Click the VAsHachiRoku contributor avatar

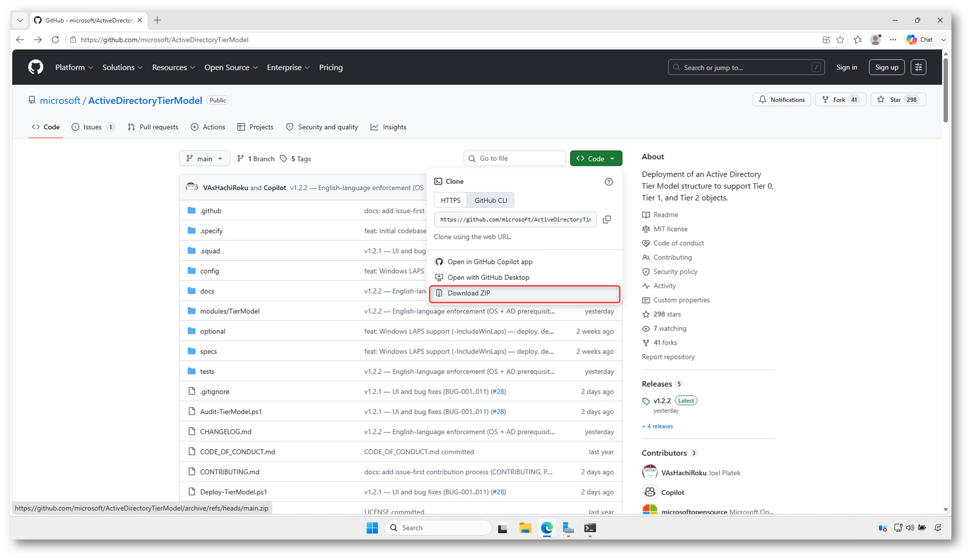click(x=650, y=472)
